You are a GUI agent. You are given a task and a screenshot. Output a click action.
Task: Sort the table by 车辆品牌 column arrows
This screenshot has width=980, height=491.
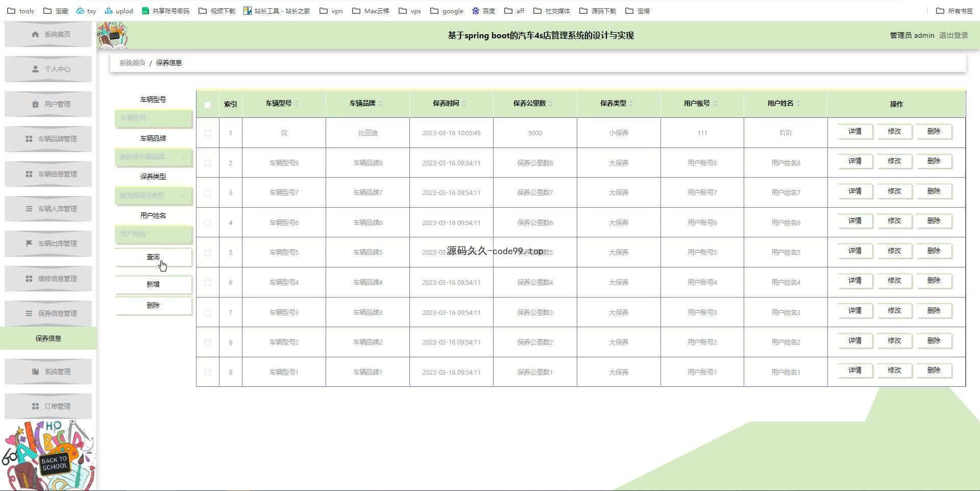(380, 104)
